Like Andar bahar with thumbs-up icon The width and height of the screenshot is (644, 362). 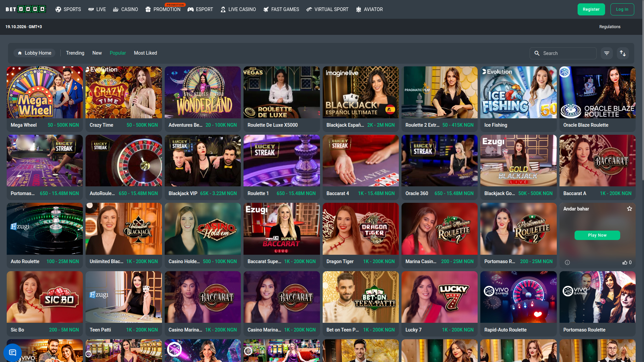pyautogui.click(x=625, y=262)
